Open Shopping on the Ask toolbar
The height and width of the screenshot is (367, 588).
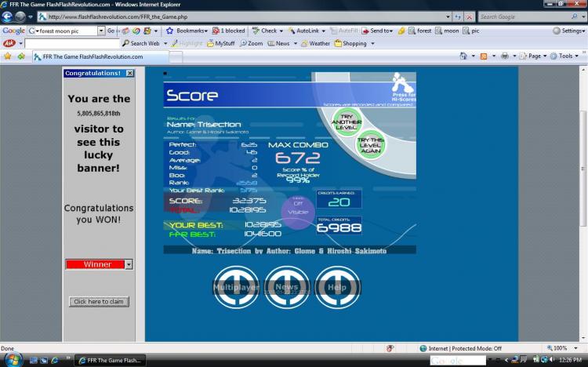click(350, 44)
